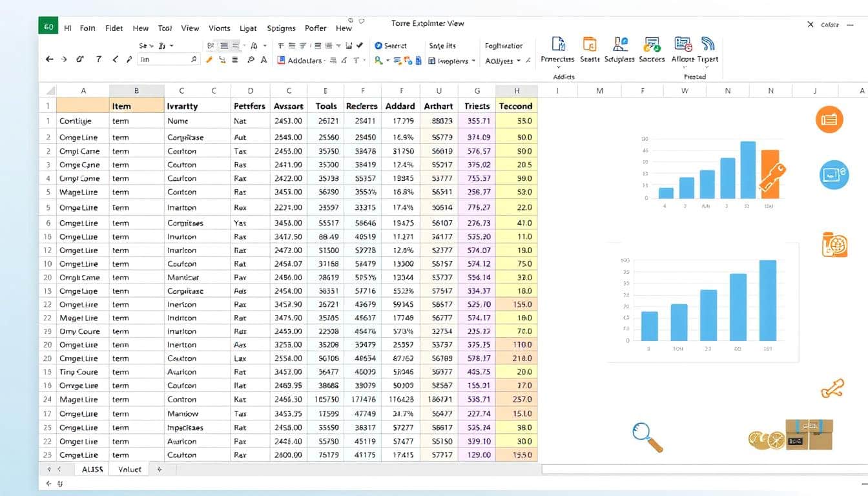Click the orange pencil highlight icon

[209, 59]
